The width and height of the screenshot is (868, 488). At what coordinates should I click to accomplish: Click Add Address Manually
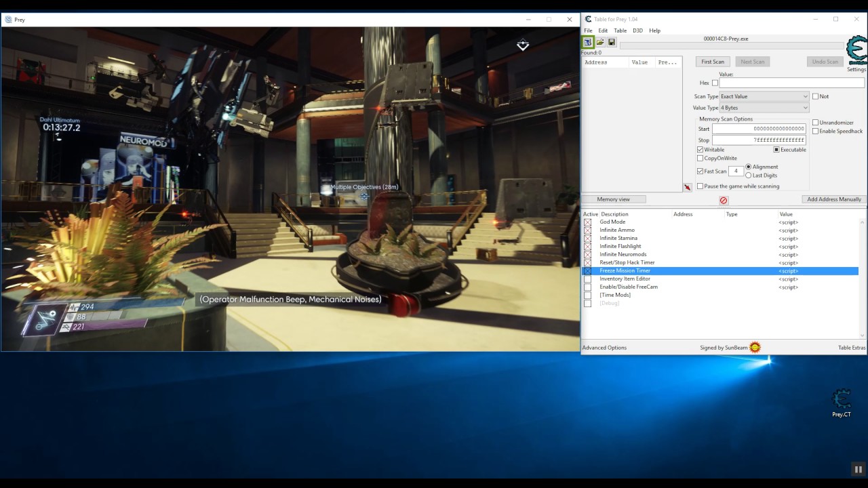pyautogui.click(x=834, y=199)
